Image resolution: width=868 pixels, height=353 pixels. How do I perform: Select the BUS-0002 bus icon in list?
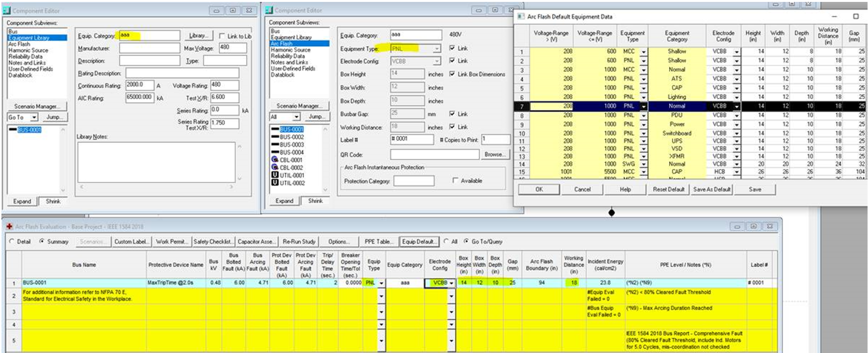275,137
